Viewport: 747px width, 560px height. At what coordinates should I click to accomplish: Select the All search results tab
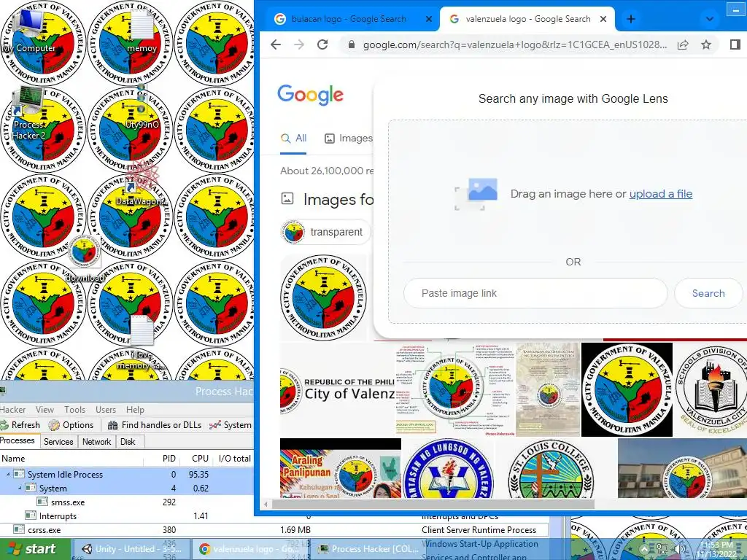coord(293,139)
